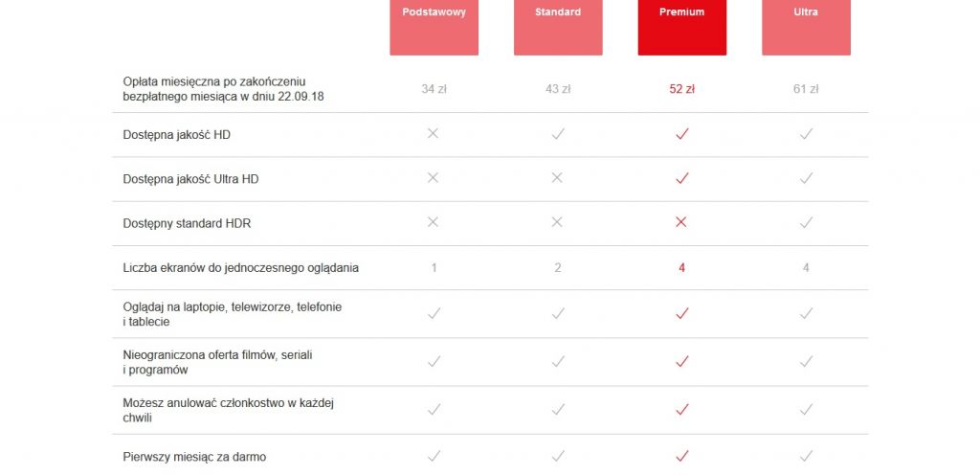Click the red 52 zł Premium price
Image resolution: width=980 pixels, height=475 pixels.
click(x=681, y=89)
